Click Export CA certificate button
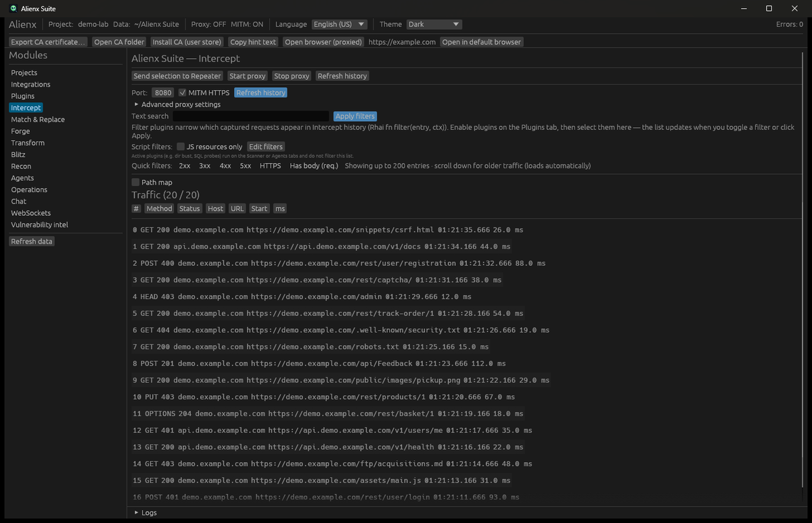The height and width of the screenshot is (523, 812). pos(49,42)
